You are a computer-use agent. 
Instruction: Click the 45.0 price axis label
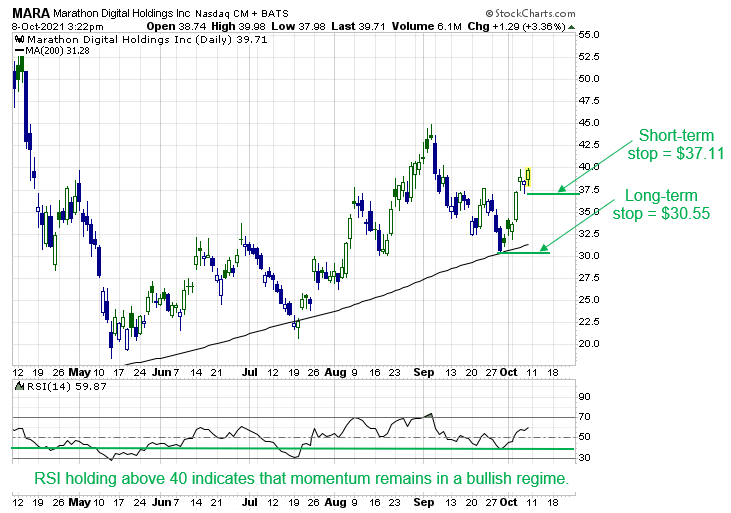(x=589, y=123)
